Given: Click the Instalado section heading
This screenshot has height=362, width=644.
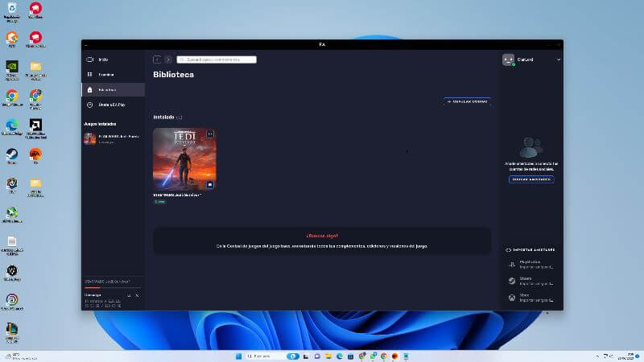Looking at the screenshot, I should [x=163, y=117].
